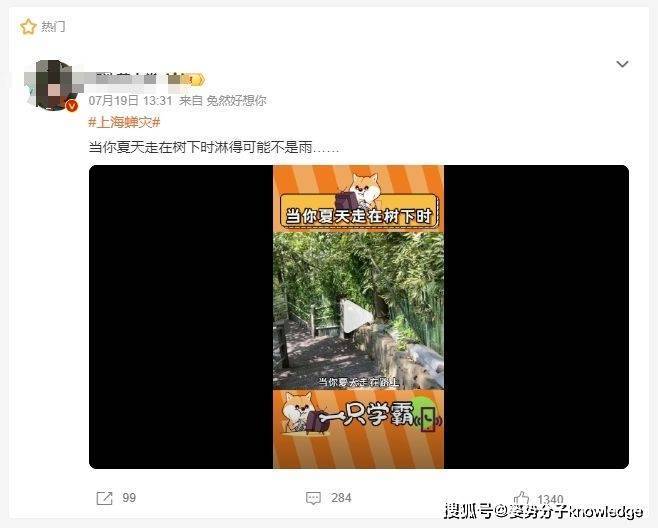The image size is (658, 528).
Task: Open the hashtag #上海蝉灾#
Action: (124, 123)
